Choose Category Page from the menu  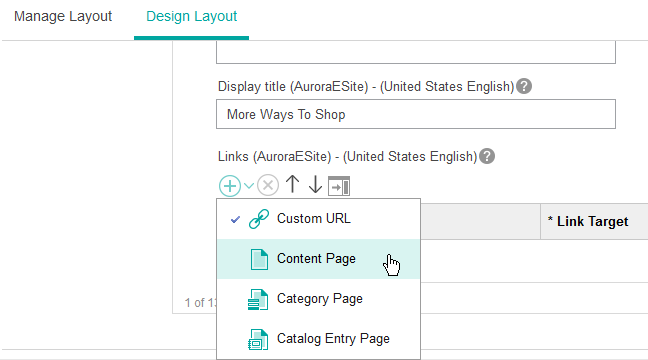[318, 299]
